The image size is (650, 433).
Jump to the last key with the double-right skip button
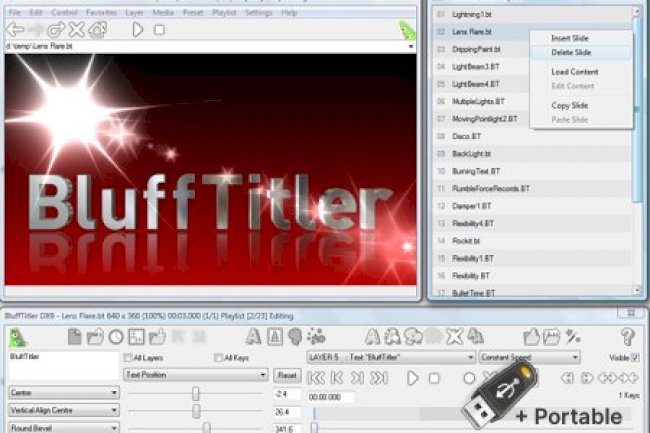[379, 378]
